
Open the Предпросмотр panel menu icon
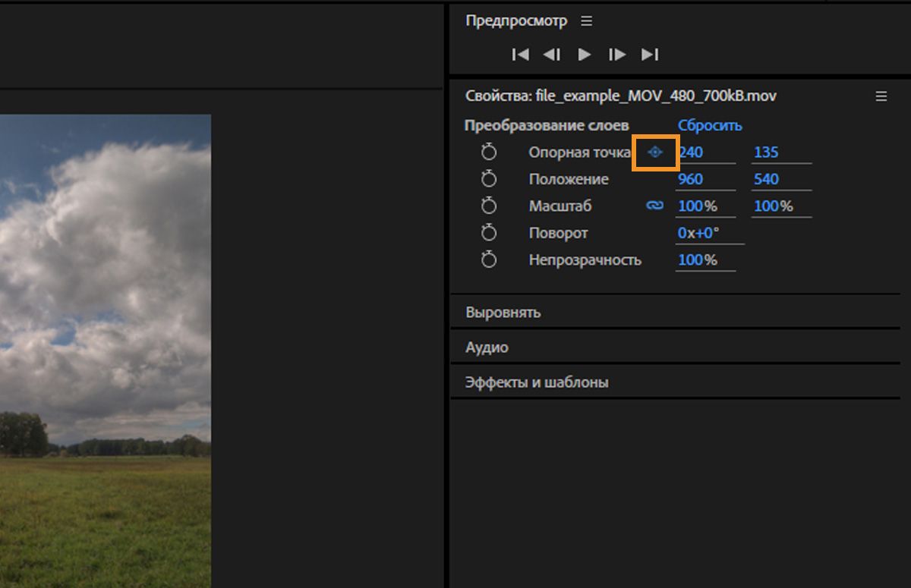pos(586,21)
